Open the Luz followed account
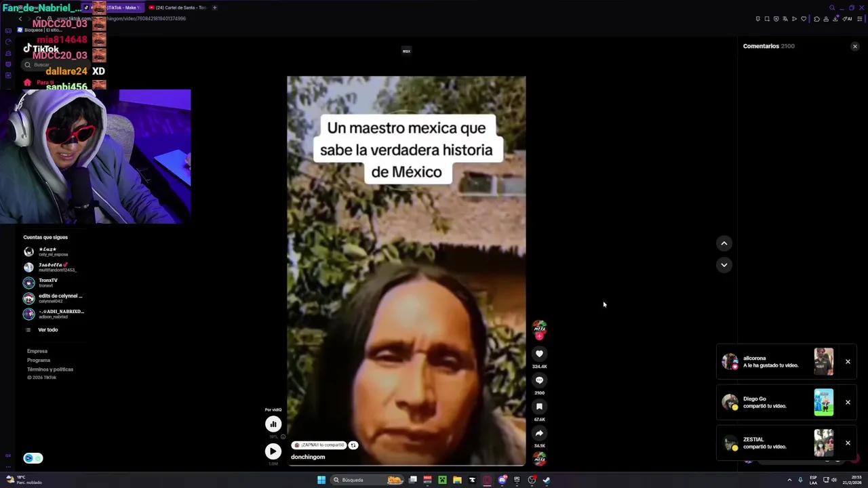 tap(54, 251)
